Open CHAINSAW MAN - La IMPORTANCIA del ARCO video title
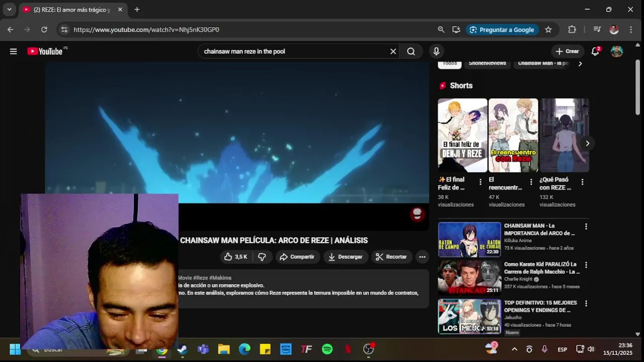Image resolution: width=644 pixels, height=362 pixels. (x=539, y=230)
